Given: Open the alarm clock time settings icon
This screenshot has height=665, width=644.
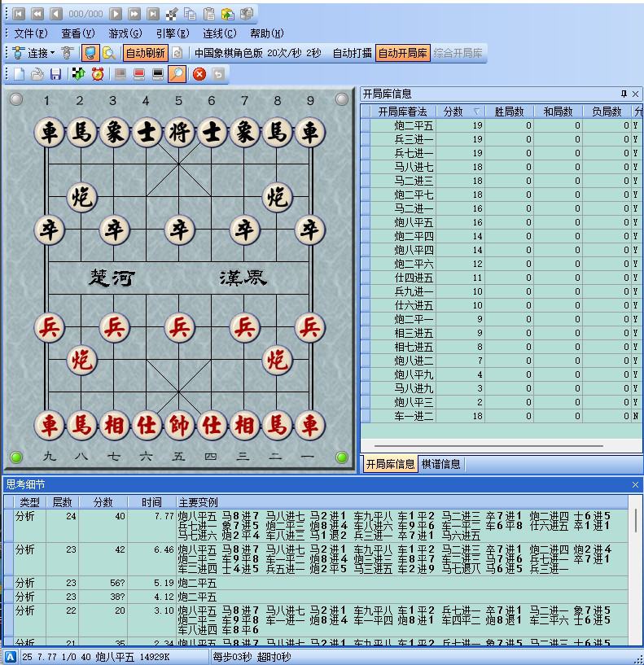Looking at the screenshot, I should (x=98, y=74).
